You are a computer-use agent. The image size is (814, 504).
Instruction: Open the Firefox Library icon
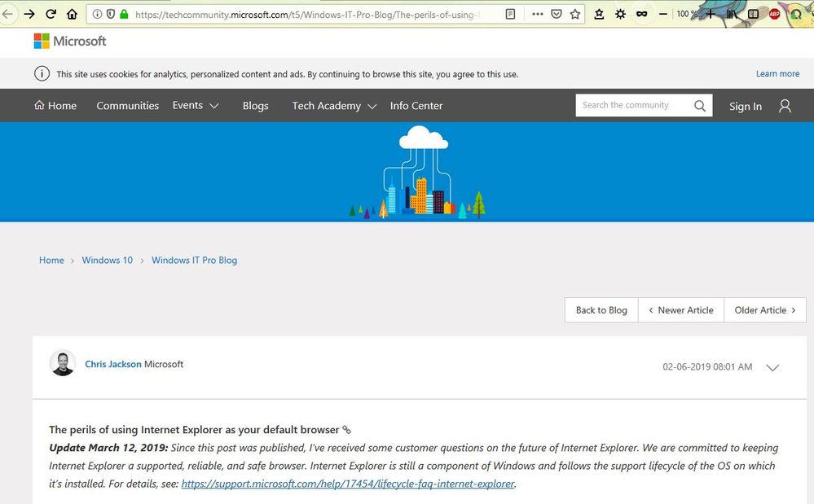(x=732, y=14)
